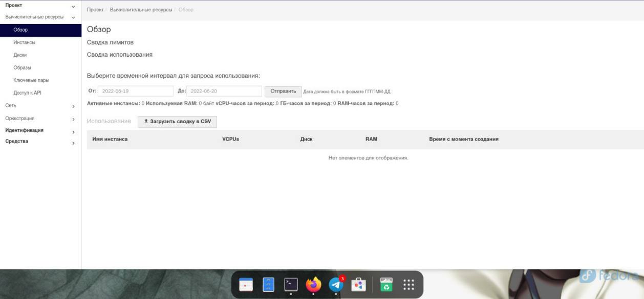Switch to Firefox in the dock
The height and width of the screenshot is (299, 644).
click(x=313, y=285)
